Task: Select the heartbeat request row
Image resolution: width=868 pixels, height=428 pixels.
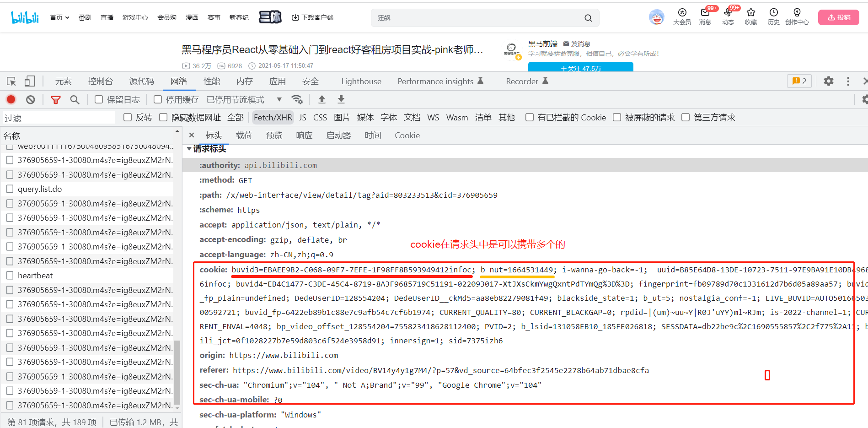Action: (x=87, y=275)
